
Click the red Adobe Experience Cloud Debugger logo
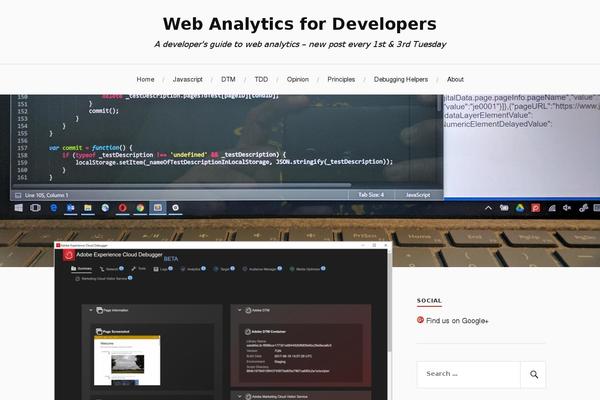click(69, 255)
